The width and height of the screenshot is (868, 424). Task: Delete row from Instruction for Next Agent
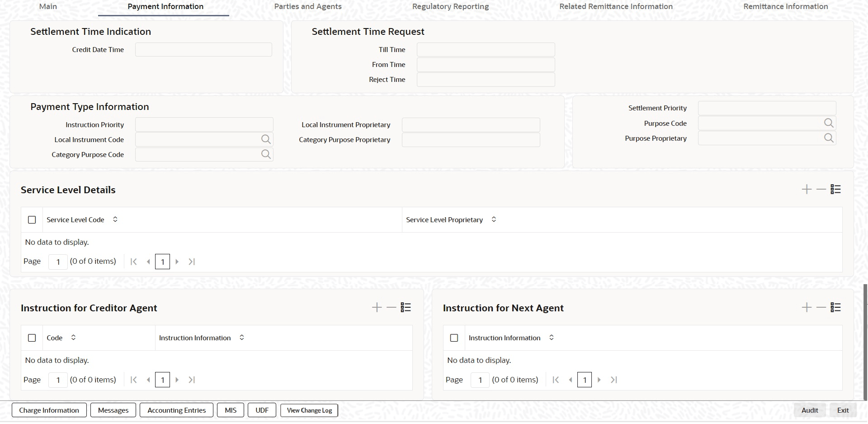pos(821,308)
